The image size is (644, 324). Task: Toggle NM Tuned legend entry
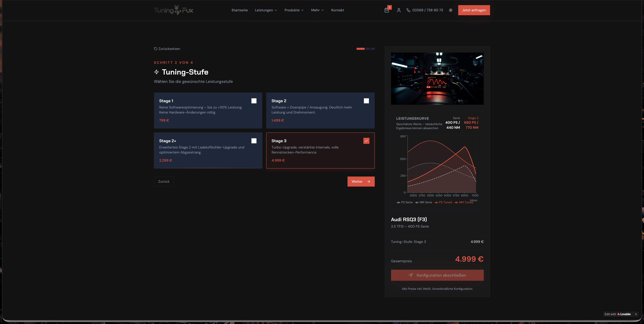tap(464, 202)
